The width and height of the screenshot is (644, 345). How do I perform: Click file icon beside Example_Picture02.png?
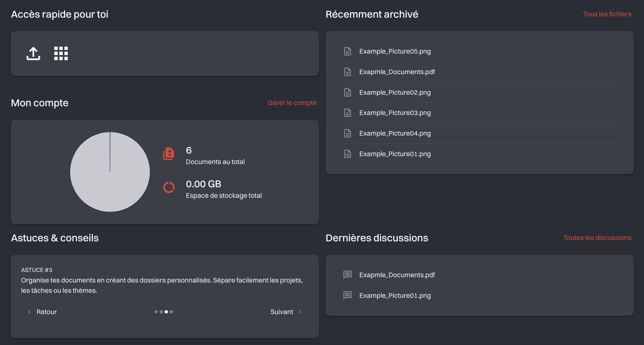pos(348,92)
